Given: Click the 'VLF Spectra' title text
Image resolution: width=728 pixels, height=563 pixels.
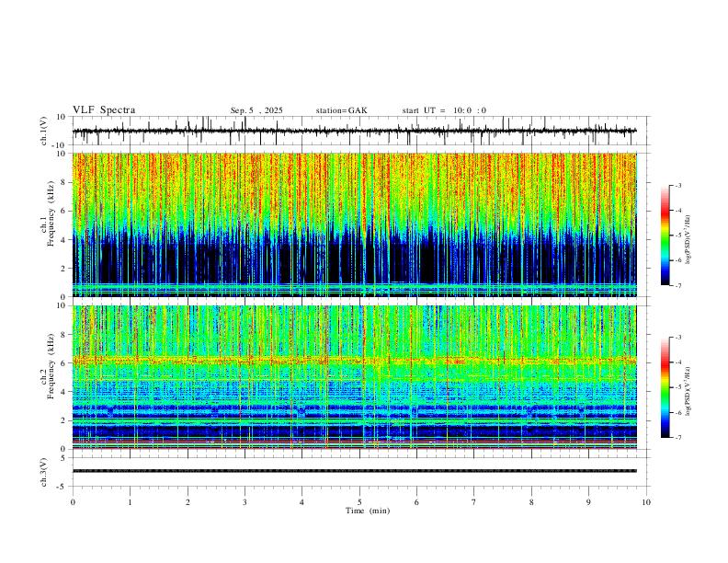Looking at the screenshot, I should 104,110.
